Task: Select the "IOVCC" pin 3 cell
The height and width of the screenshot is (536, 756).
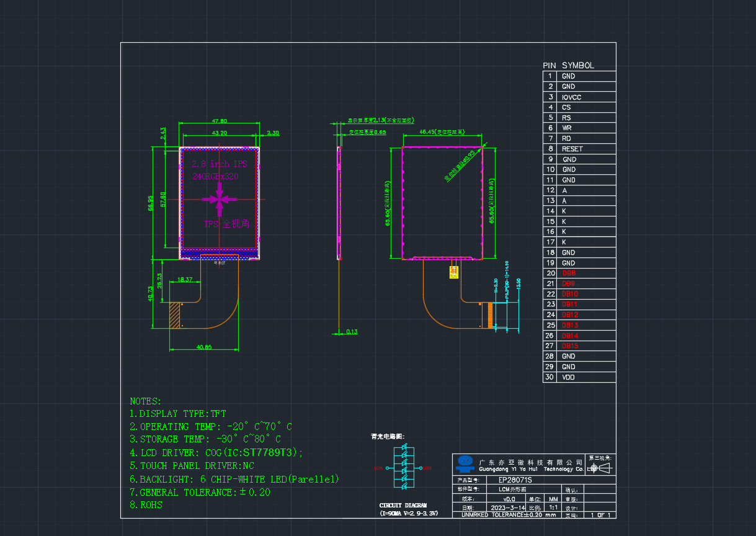Action: 587,97
